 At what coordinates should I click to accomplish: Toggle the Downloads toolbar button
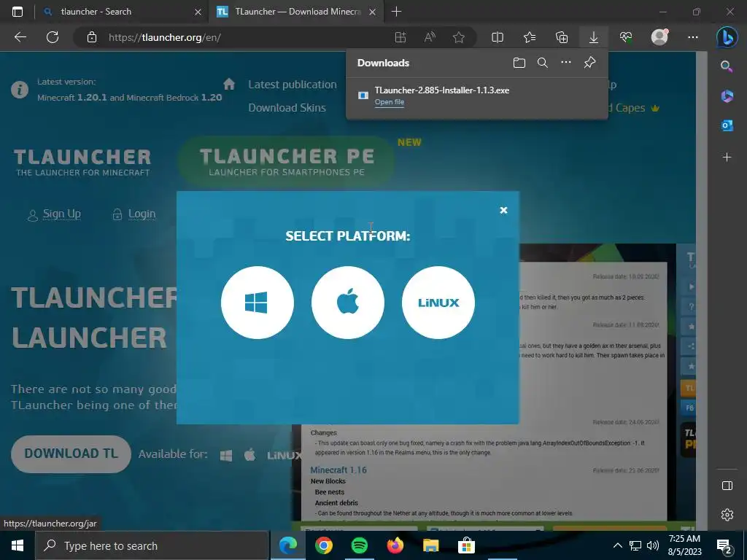click(x=594, y=37)
